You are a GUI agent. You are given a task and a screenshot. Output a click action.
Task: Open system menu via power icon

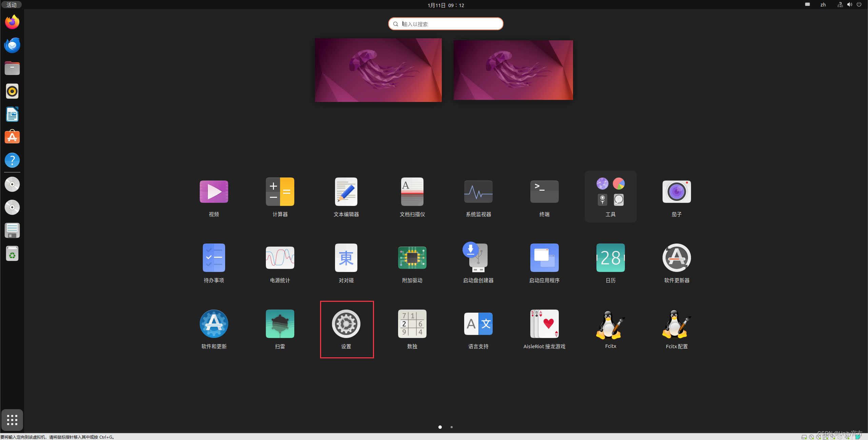coord(859,5)
